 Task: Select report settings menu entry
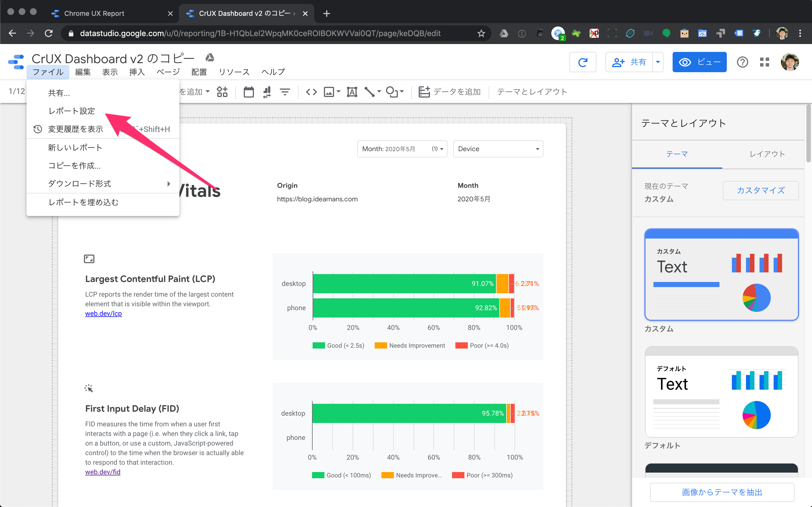103,111
